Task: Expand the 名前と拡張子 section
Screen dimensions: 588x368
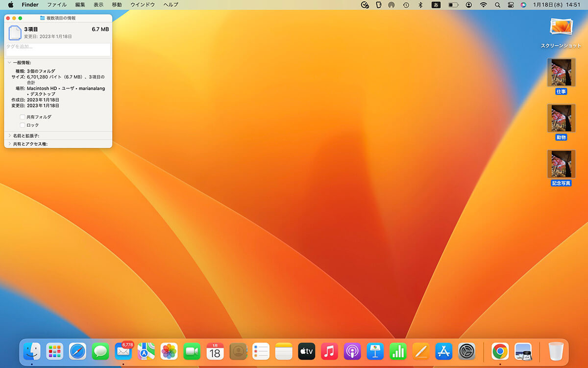Action: [9, 136]
